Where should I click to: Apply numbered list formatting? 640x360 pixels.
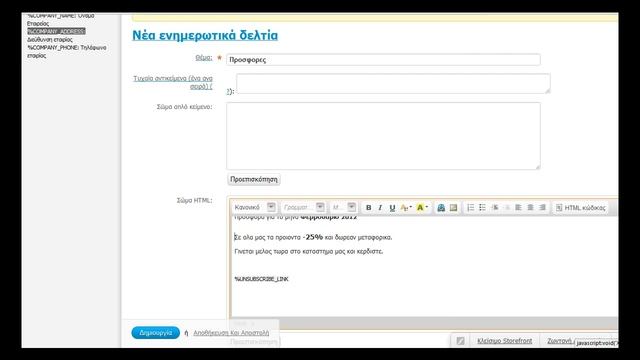pyautogui.click(x=471, y=208)
